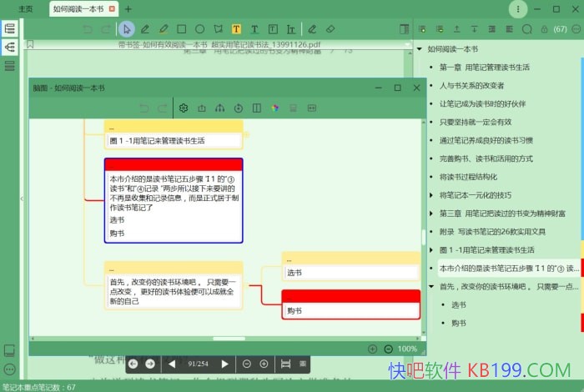Navigate forward with right arrow circle
The height and width of the screenshot is (392, 584).
[150, 364]
